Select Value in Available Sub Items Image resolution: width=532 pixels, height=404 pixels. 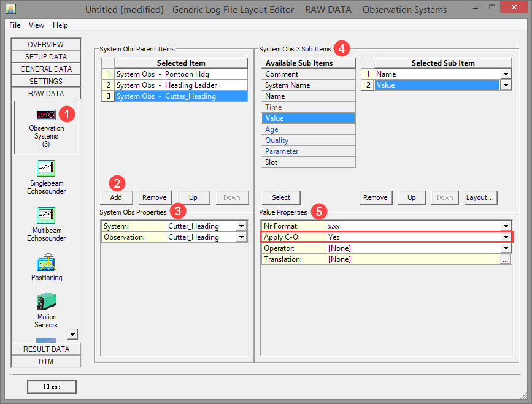(308, 118)
